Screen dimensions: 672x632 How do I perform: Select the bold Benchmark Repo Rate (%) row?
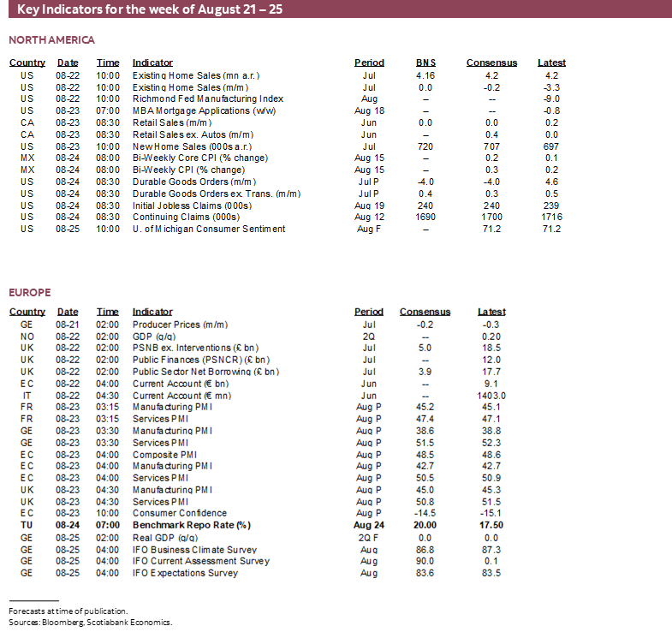pyautogui.click(x=191, y=525)
